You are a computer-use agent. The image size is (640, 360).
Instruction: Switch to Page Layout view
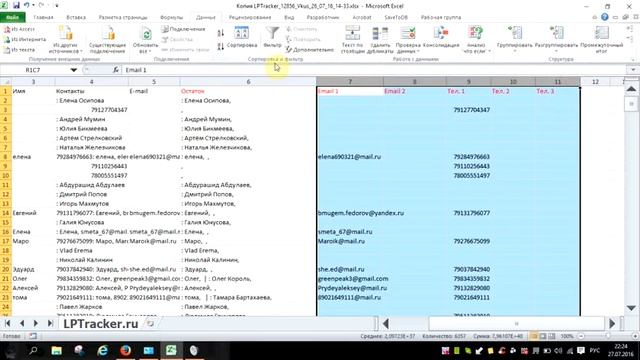click(x=543, y=336)
